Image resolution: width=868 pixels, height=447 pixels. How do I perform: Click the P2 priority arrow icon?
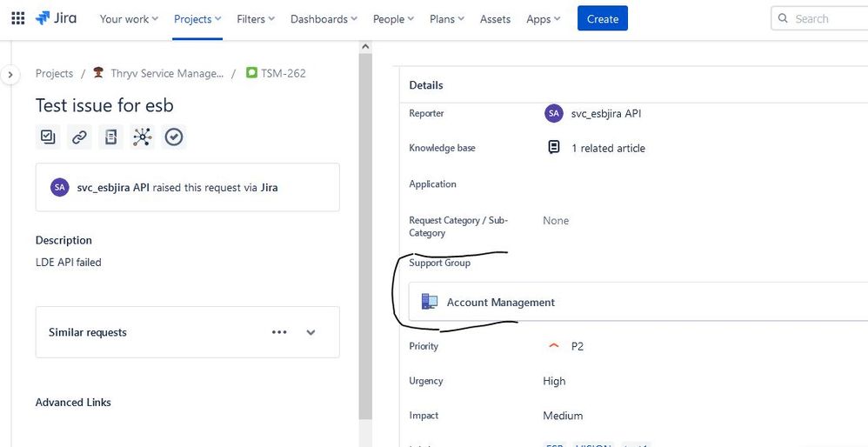[x=553, y=346]
